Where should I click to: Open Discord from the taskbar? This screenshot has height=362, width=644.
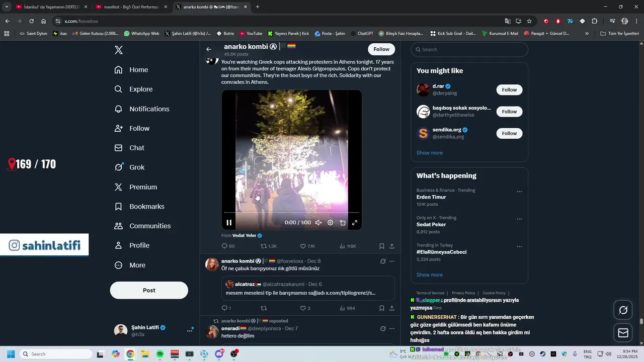click(x=219, y=354)
